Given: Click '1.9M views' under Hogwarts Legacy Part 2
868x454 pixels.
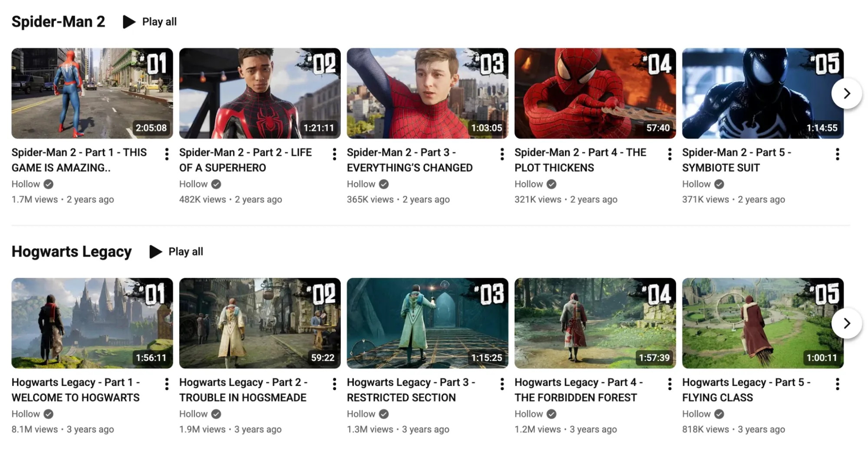Looking at the screenshot, I should click(x=202, y=430).
